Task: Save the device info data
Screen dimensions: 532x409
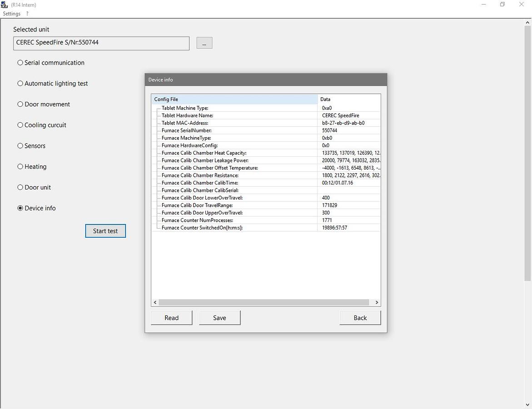Action: (219, 318)
